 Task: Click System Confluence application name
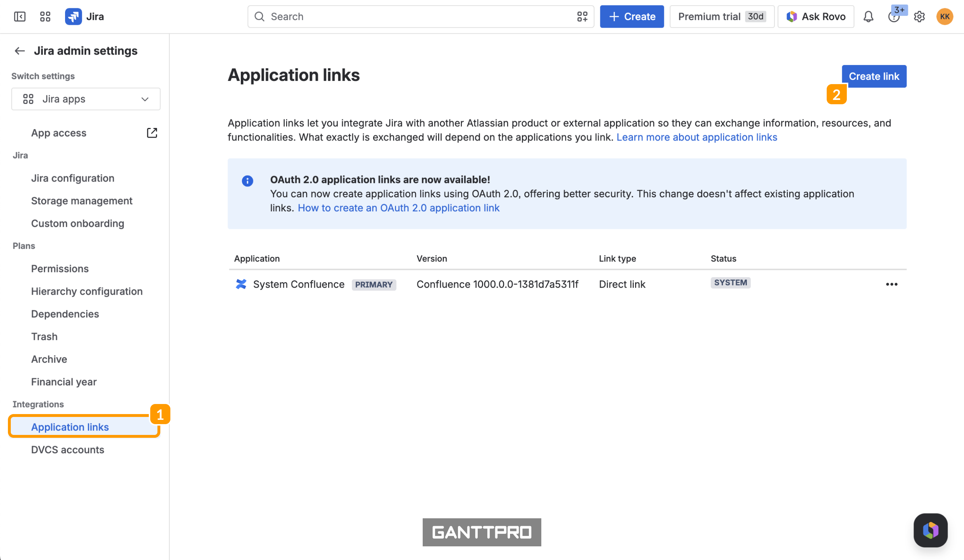(299, 284)
